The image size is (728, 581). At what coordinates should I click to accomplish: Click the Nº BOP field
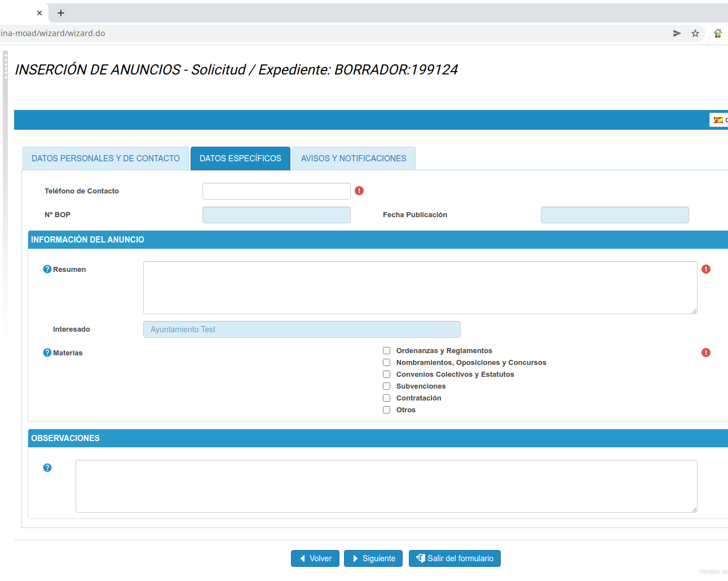coord(276,215)
